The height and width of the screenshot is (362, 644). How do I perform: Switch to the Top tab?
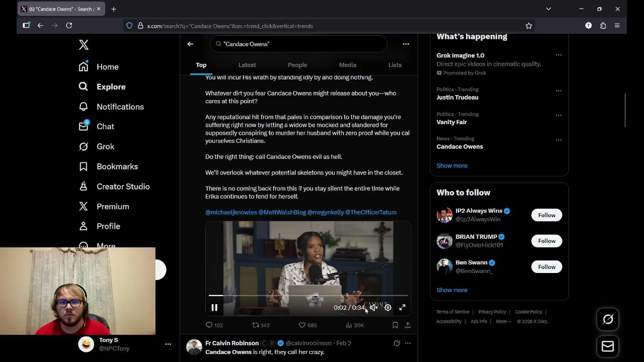201,65
